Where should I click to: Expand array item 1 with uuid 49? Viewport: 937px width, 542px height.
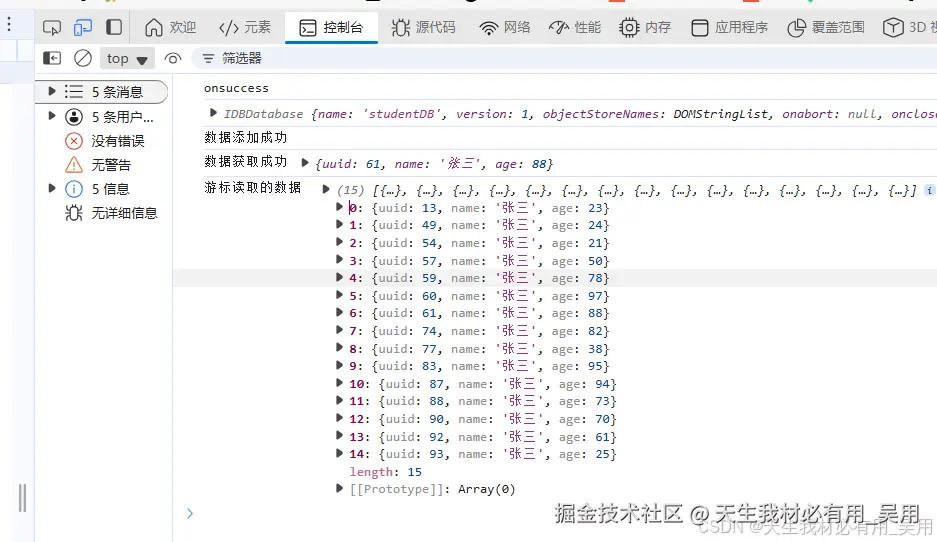click(x=339, y=224)
